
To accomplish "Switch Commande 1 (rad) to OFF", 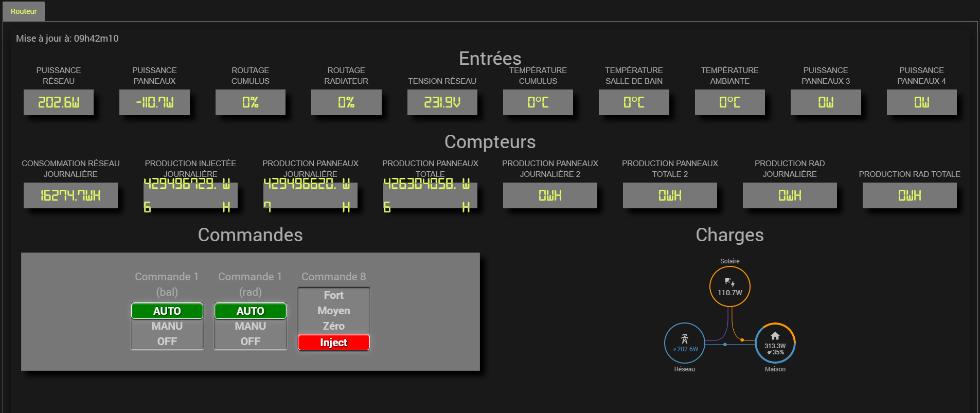I will point(251,342).
